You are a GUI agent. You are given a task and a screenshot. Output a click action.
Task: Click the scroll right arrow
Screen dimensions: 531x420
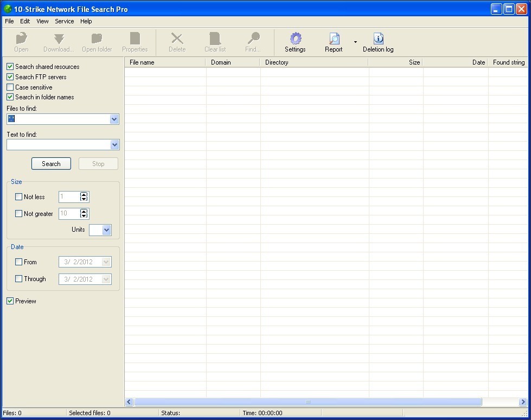pyautogui.click(x=523, y=402)
